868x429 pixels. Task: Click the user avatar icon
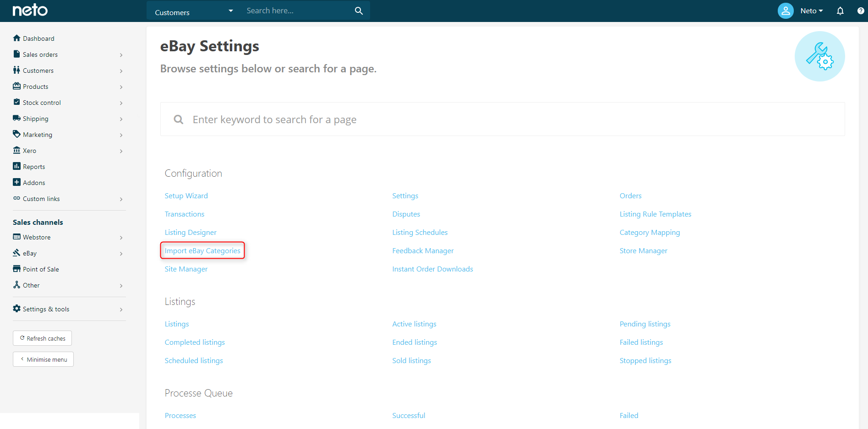[x=786, y=11]
